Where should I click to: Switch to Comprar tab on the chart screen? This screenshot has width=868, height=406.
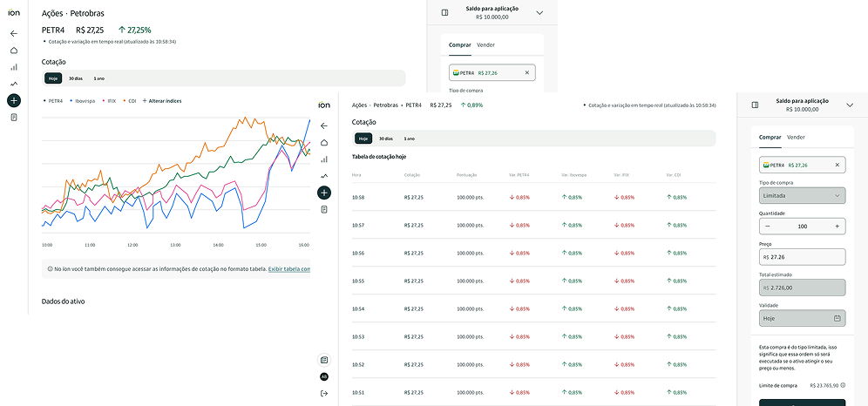click(460, 44)
